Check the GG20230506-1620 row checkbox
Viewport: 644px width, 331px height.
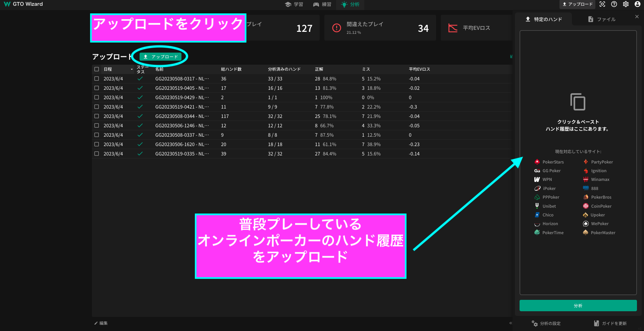[97, 144]
